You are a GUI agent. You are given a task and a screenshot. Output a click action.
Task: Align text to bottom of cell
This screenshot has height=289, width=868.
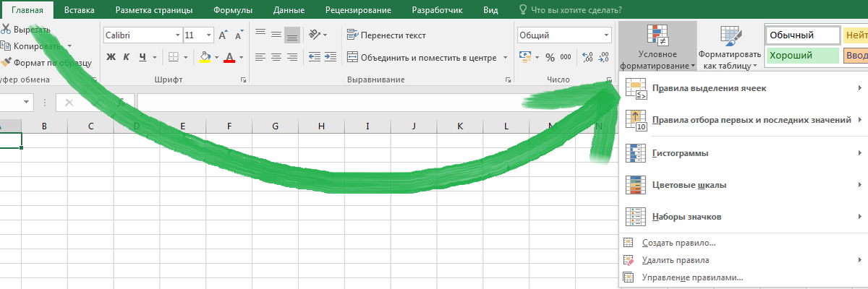tap(292, 34)
